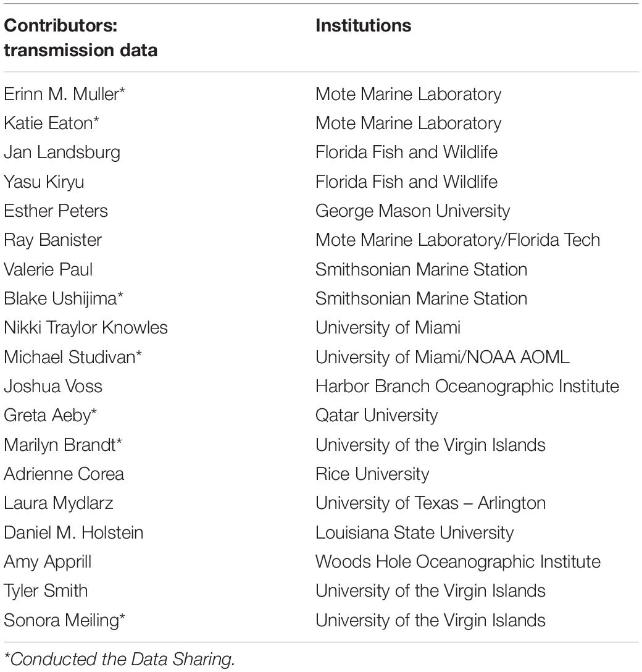Select Blake Ushijima in contributors column
642x672 pixels.
(64, 299)
